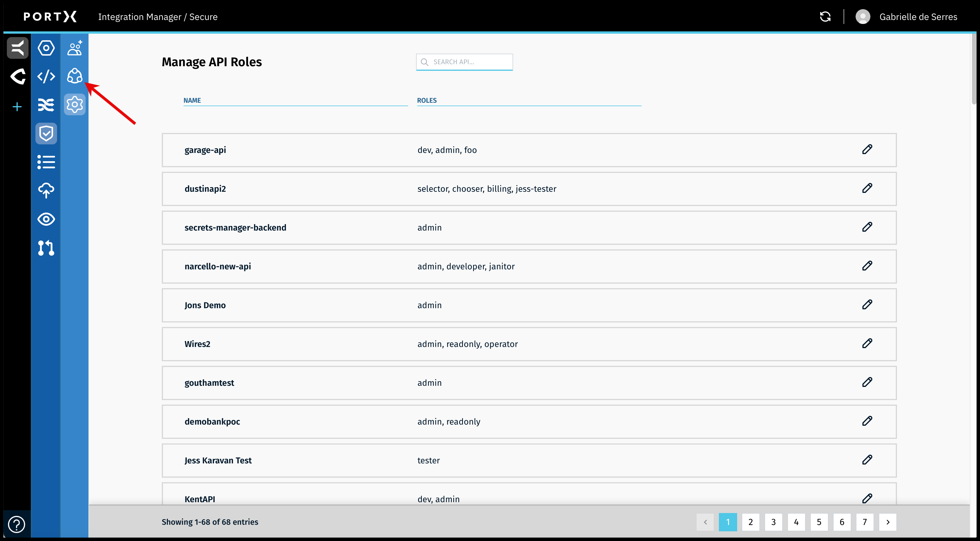Select the git branch icon in the sidebar
The image size is (980, 541).
(46, 248)
